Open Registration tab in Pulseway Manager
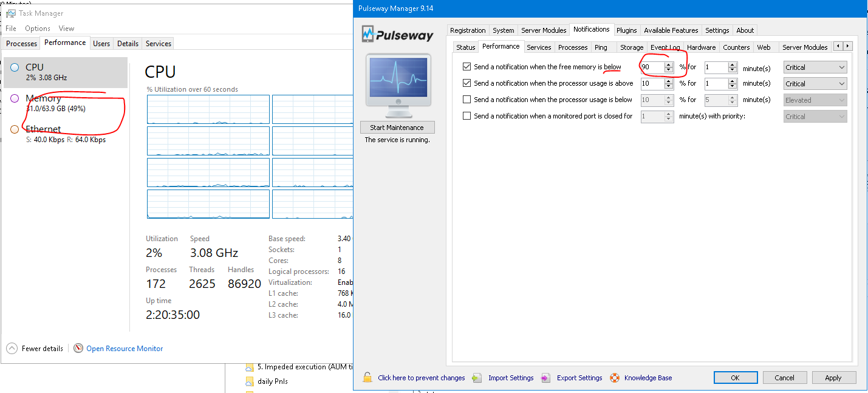 pyautogui.click(x=468, y=30)
